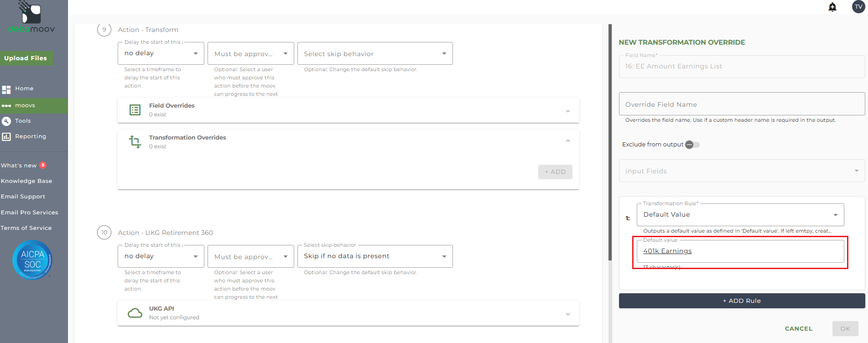Viewport: 868px width, 343px height.
Task: Click the Field Overrides list icon
Action: [x=135, y=110]
